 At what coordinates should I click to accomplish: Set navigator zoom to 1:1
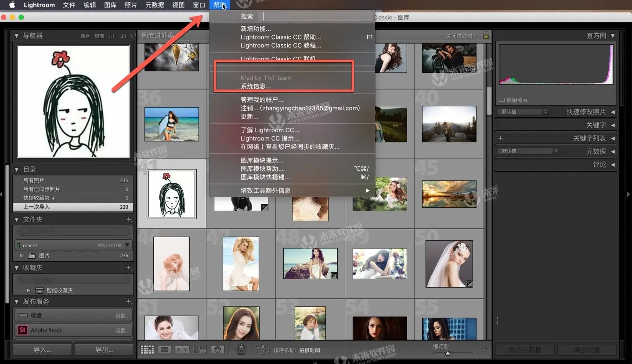pyautogui.click(x=112, y=36)
